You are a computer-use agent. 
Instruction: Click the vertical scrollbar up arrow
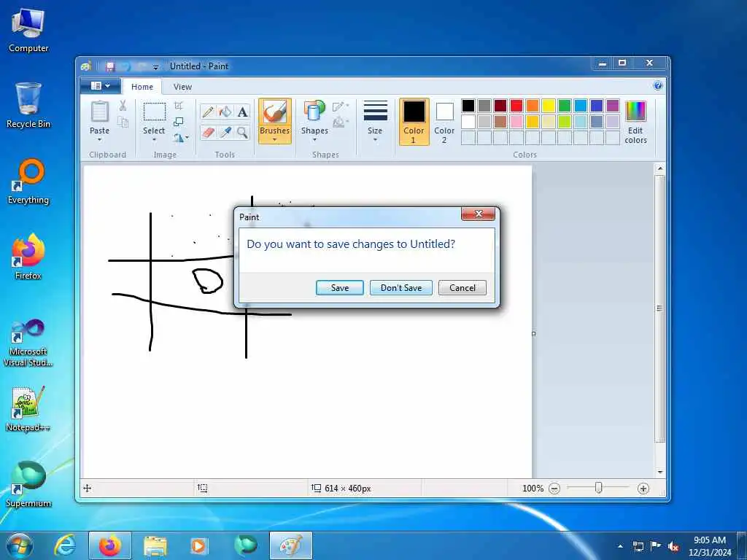[659, 168]
